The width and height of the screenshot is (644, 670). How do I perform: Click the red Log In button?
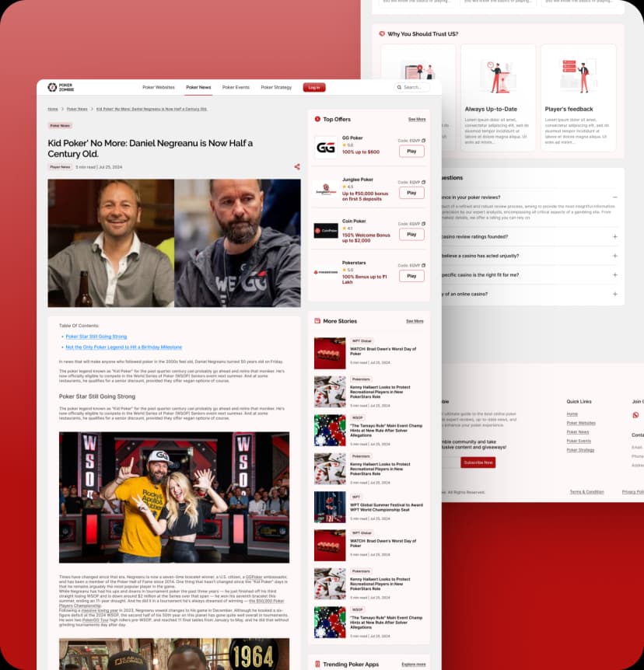tap(314, 87)
